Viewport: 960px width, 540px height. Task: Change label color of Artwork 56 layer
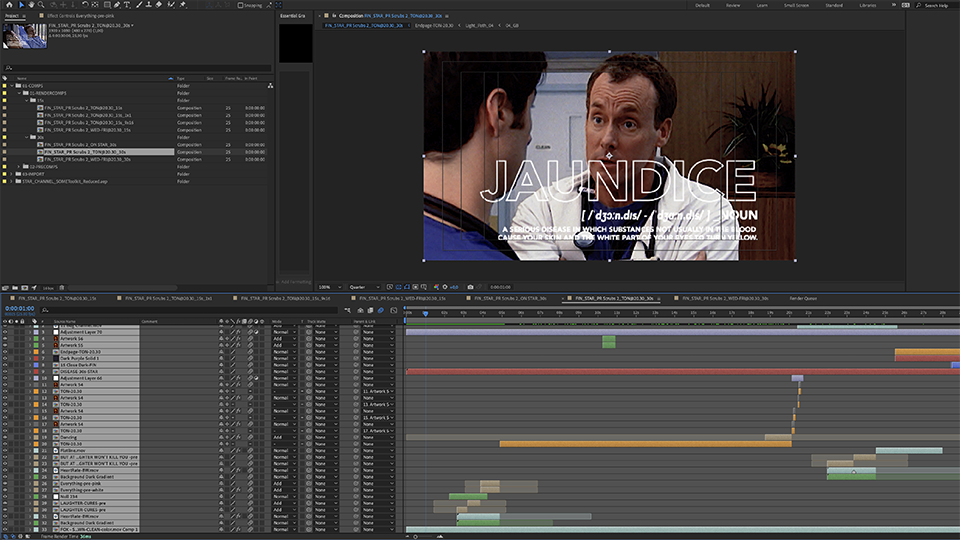tap(36, 339)
